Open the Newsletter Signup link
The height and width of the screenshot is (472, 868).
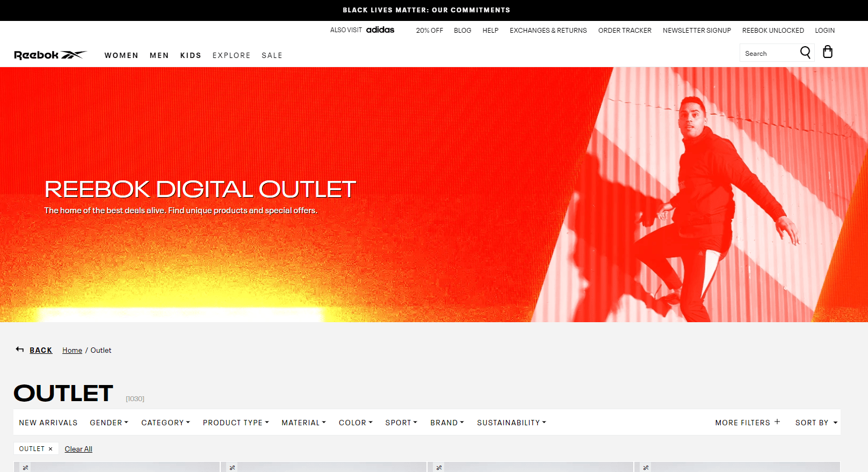[697, 31]
